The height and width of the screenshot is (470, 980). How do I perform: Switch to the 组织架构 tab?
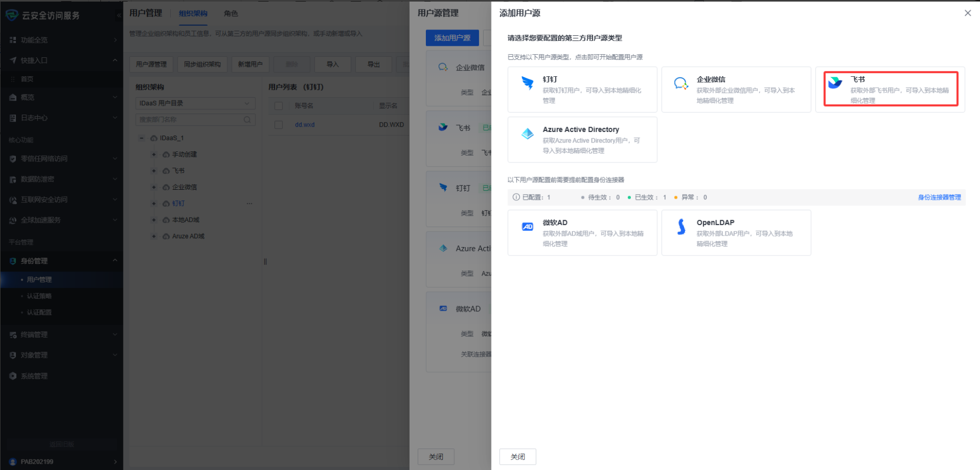click(193, 14)
